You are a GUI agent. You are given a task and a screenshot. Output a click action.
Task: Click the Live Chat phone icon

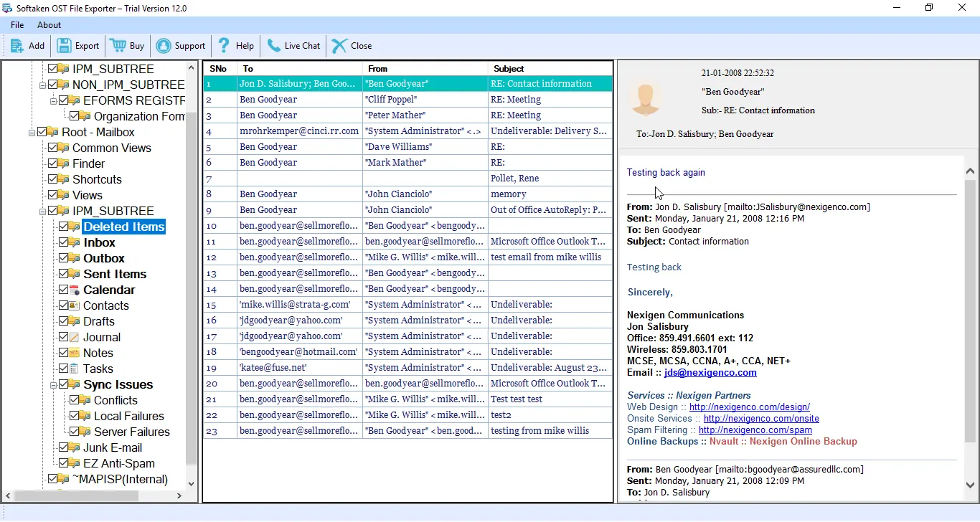(273, 46)
